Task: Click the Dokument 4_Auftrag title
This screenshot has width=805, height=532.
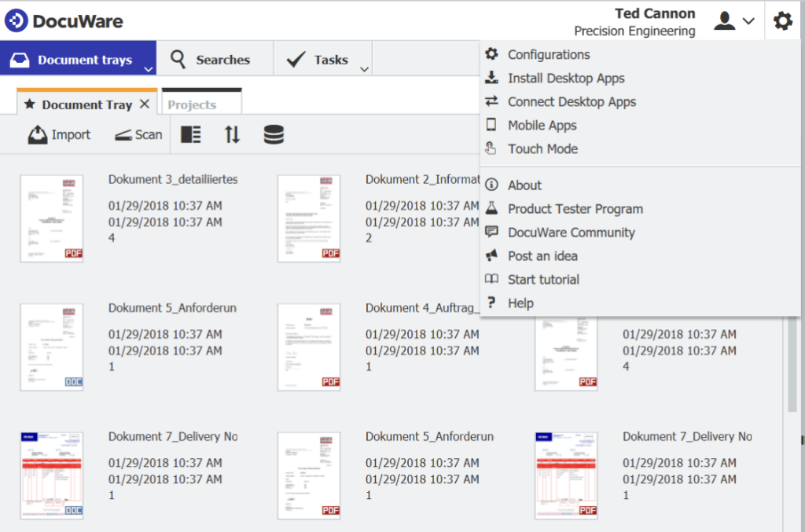Action: pyautogui.click(x=422, y=308)
